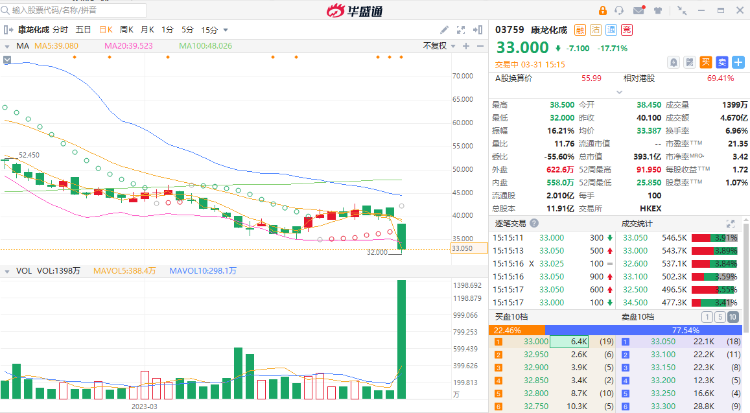Switch to the 周K weekly chart tab
Image resolution: width=750 pixels, height=413 pixels.
coord(126,30)
